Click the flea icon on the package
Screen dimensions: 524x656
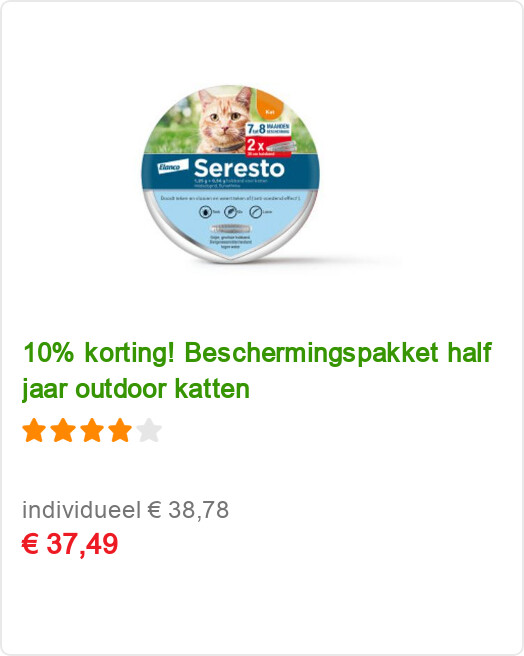coord(230,212)
